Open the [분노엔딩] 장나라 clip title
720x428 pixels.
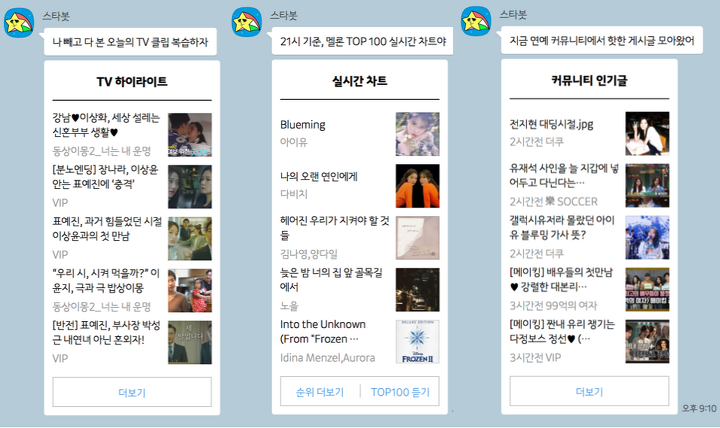click(105, 176)
